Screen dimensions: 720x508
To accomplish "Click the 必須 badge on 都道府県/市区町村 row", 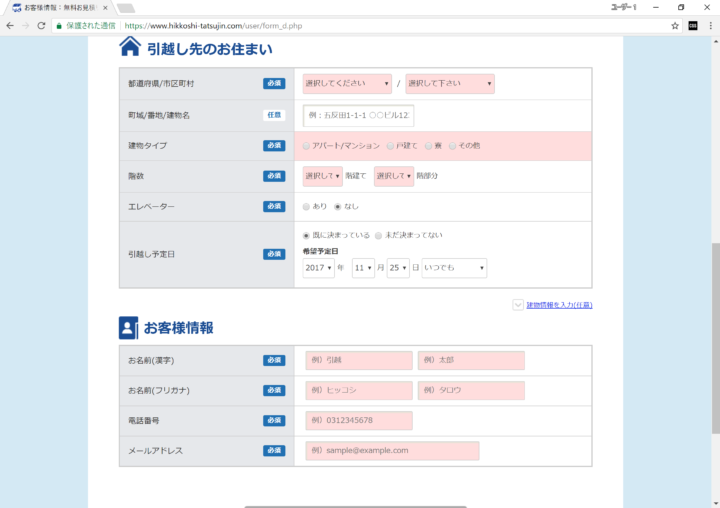I will point(274,84).
